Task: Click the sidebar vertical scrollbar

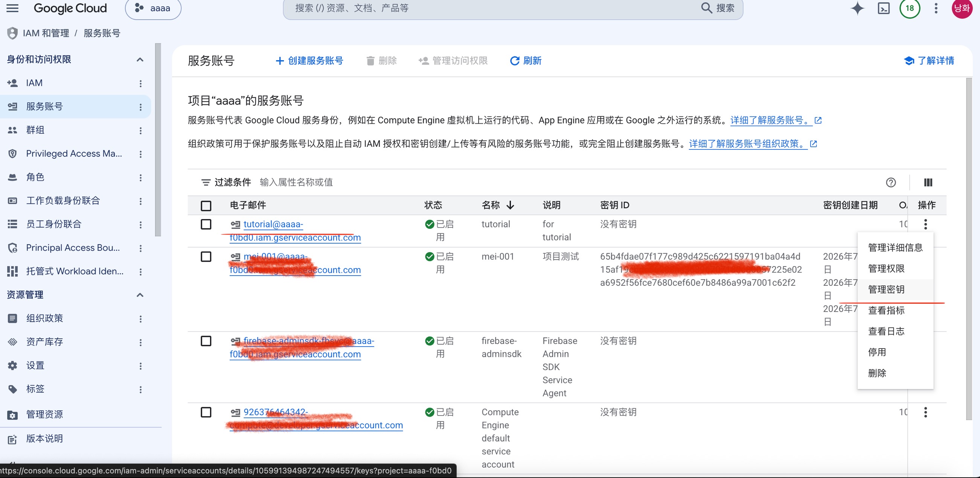Action: pyautogui.click(x=158, y=140)
